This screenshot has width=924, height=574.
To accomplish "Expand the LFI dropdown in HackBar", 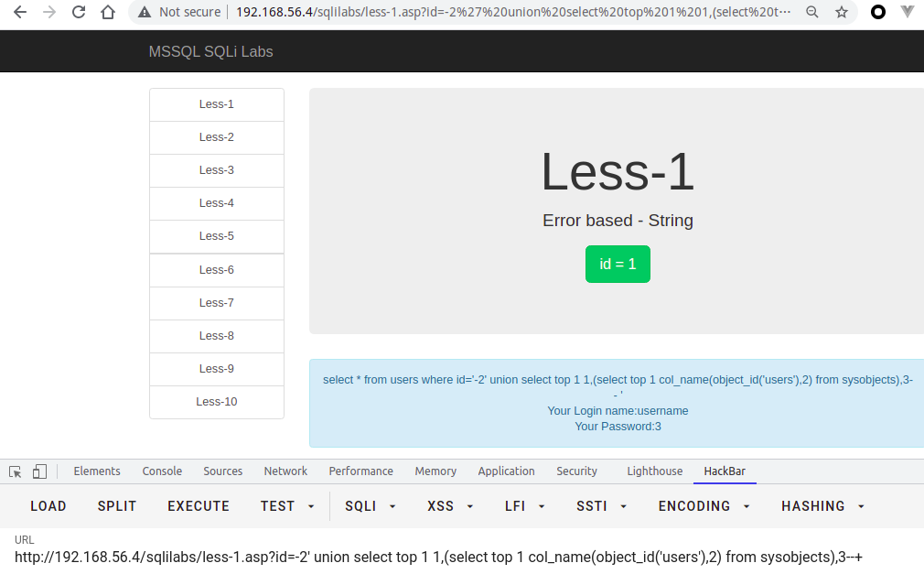I will pyautogui.click(x=524, y=506).
